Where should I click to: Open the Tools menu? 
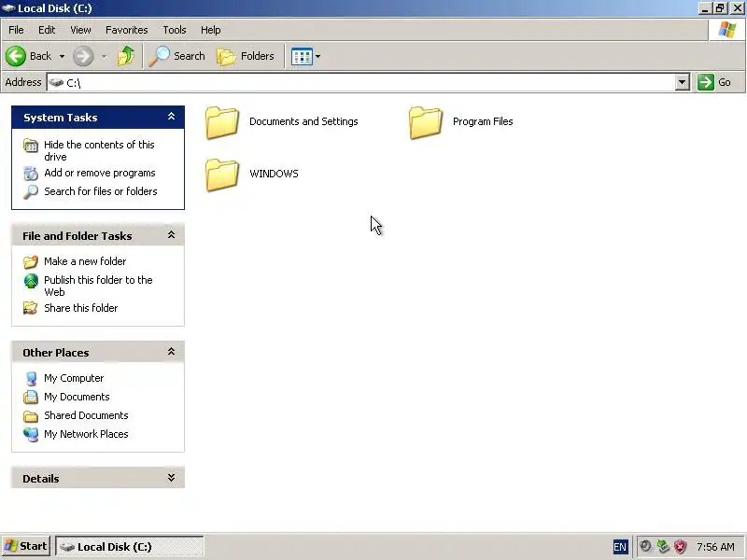coord(175,30)
